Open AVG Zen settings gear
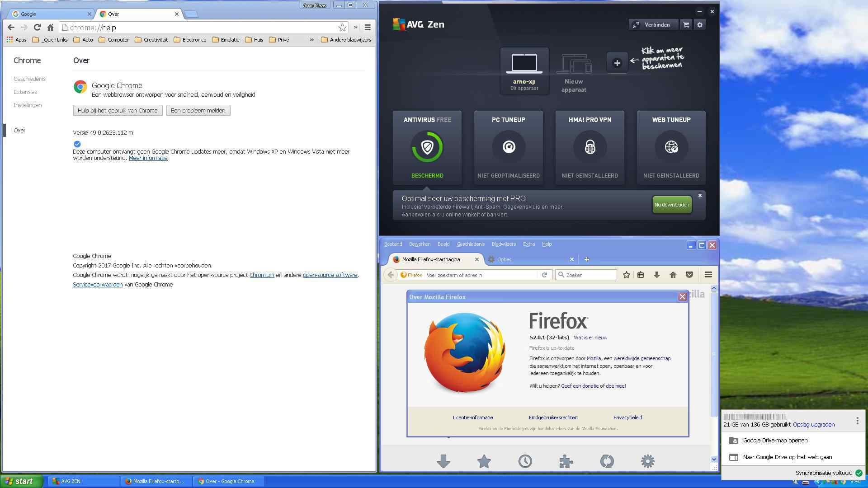The width and height of the screenshot is (868, 488). pyautogui.click(x=700, y=25)
